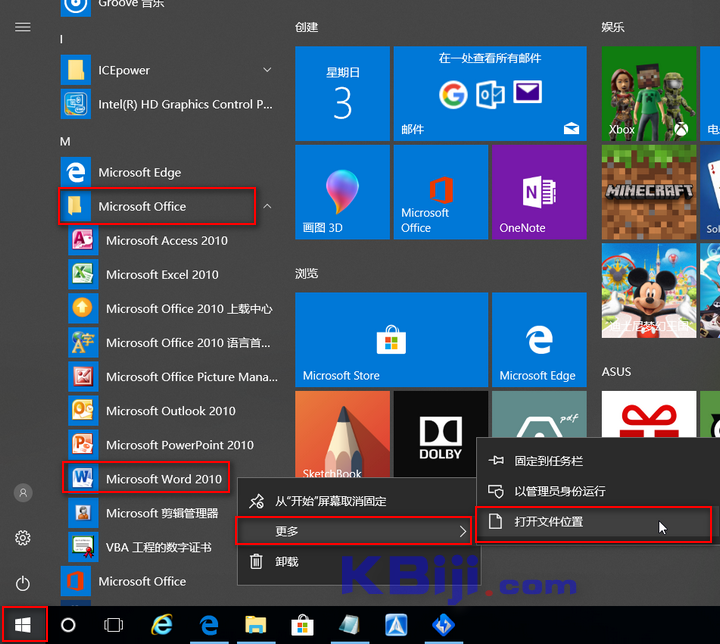Image resolution: width=720 pixels, height=644 pixels.
Task: Open the Minecraft tile
Action: (649, 192)
